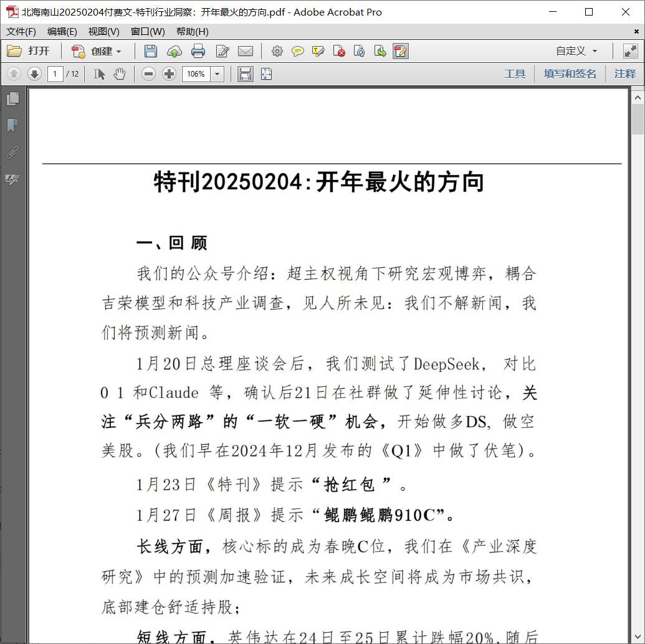
Task: Open the zoom level dropdown arrow
Action: tap(217, 74)
